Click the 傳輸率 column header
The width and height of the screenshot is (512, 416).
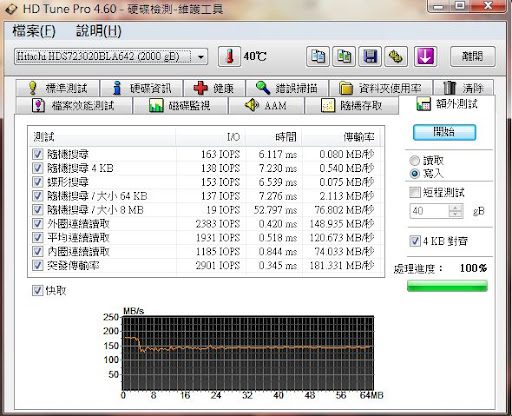coord(341,137)
